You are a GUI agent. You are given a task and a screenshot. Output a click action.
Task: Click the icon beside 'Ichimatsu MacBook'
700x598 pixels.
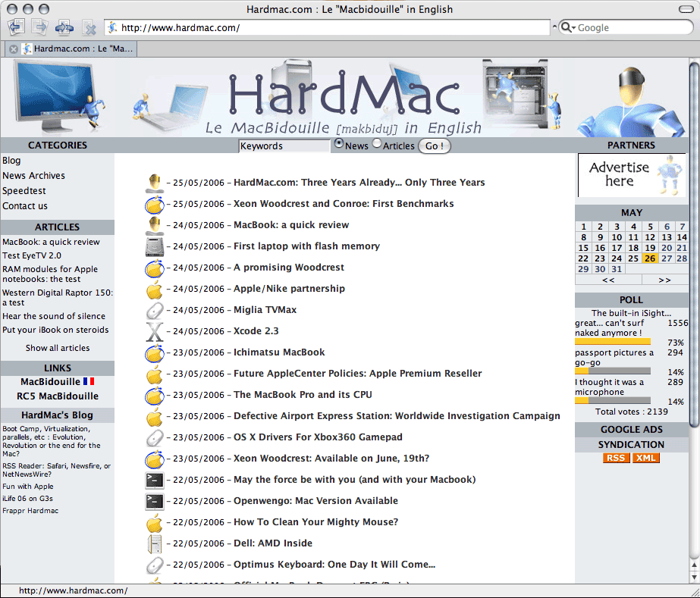click(x=155, y=353)
